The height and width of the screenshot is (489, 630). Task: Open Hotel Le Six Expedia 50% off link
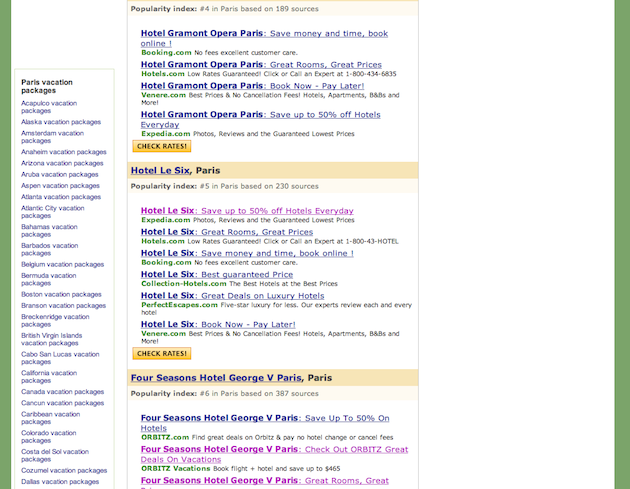(247, 211)
